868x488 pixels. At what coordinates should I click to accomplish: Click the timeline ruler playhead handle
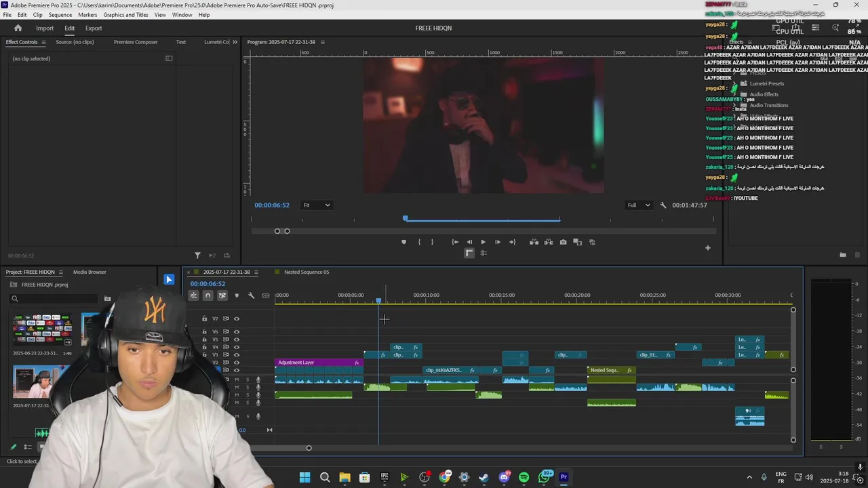coord(378,300)
